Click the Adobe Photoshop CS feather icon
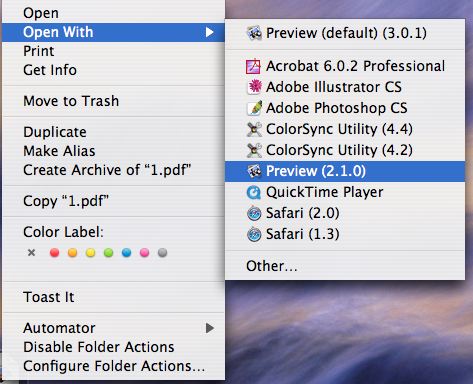This screenshot has height=384, width=473. (x=255, y=108)
